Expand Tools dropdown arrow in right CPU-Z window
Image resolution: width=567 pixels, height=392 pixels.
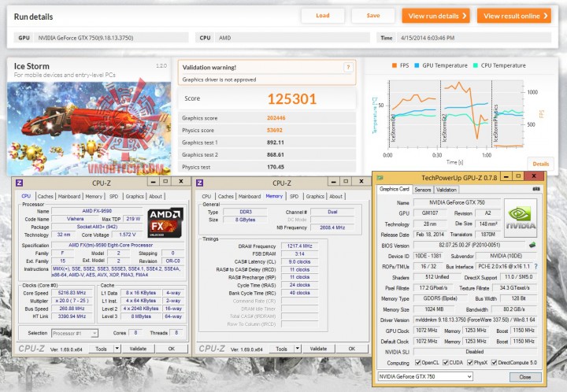point(297,349)
